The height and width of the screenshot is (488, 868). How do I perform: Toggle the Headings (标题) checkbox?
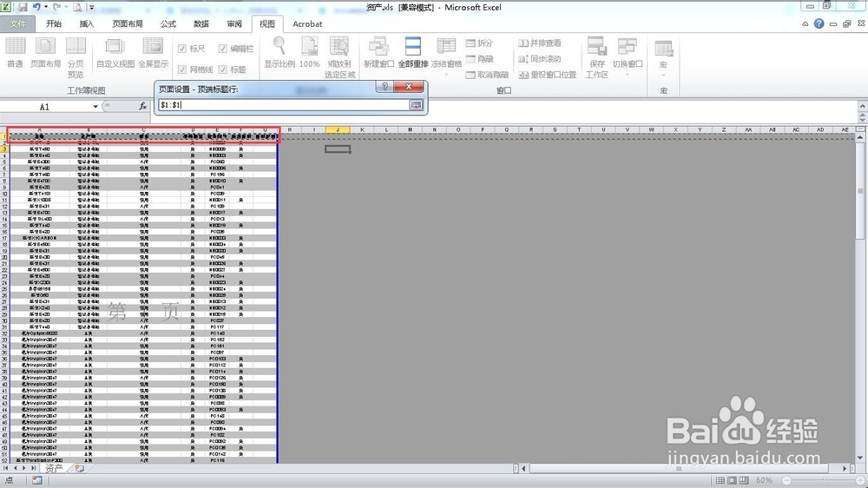[x=232, y=69]
